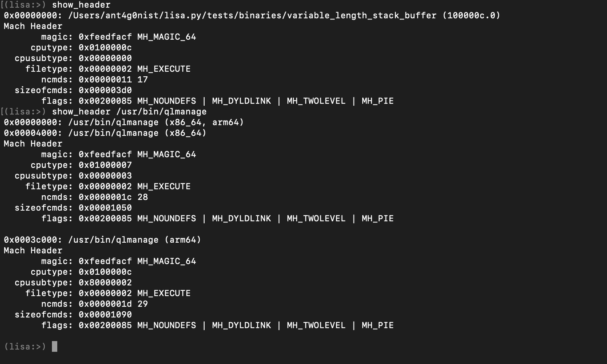607x364 pixels.
Task: Click the variable_length_stack_buffer file path
Action: (x=252, y=16)
